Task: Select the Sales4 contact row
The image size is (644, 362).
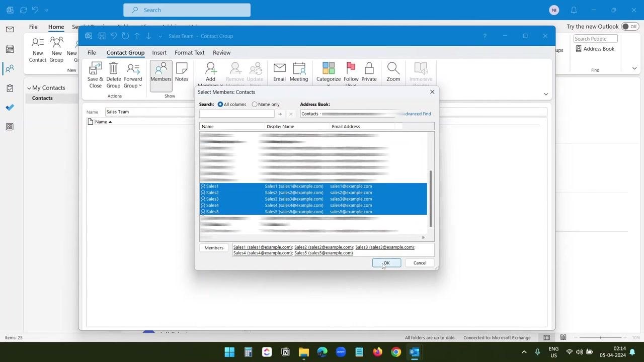Action: click(313, 206)
